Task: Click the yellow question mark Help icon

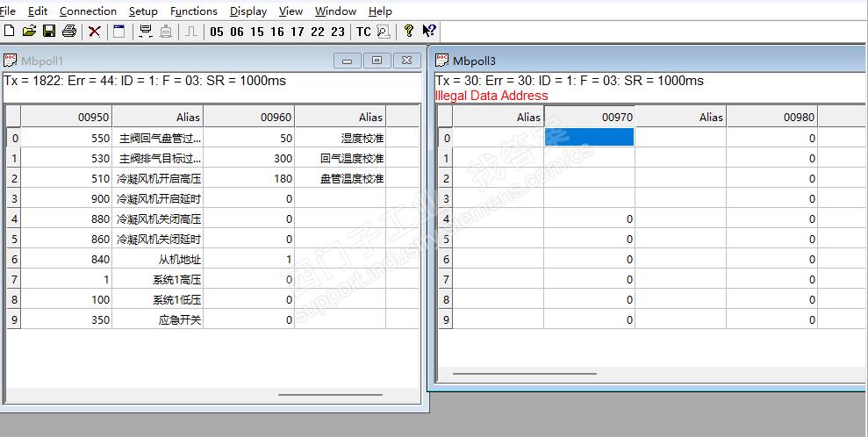Action: (x=408, y=32)
